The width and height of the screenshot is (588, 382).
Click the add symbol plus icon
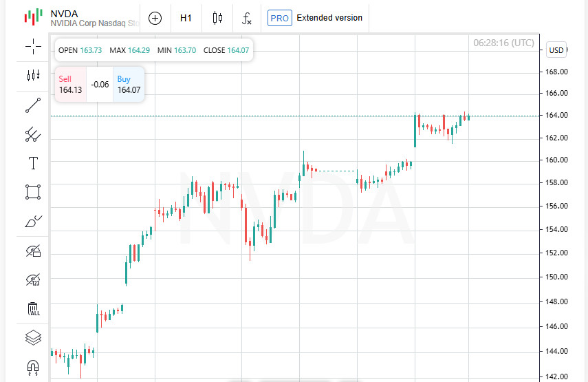point(155,18)
